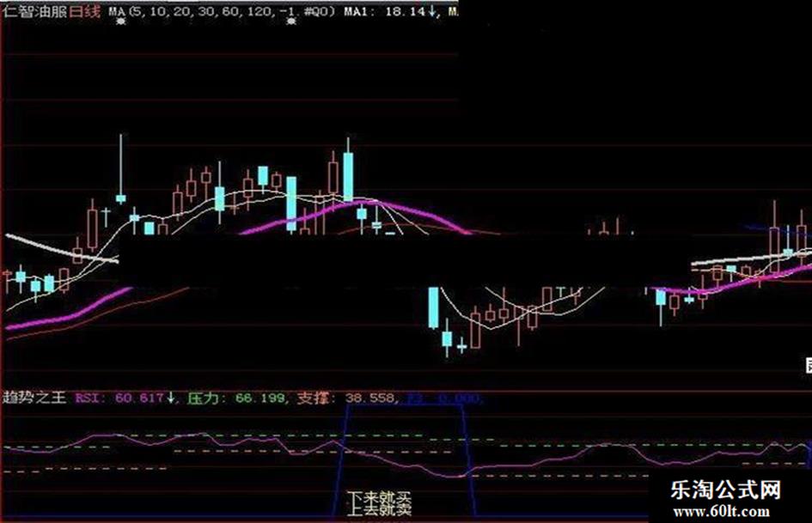Click the green 压力: 66.199 value

pyautogui.click(x=236, y=398)
